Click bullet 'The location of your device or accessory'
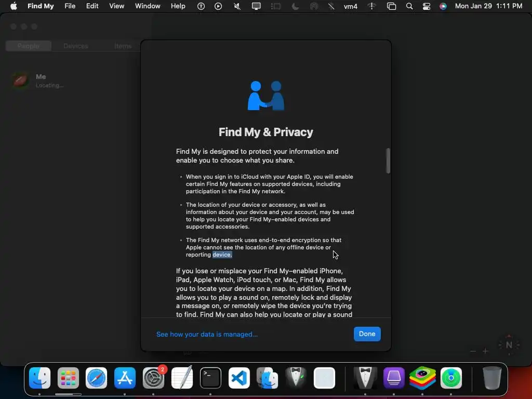 pos(270,216)
